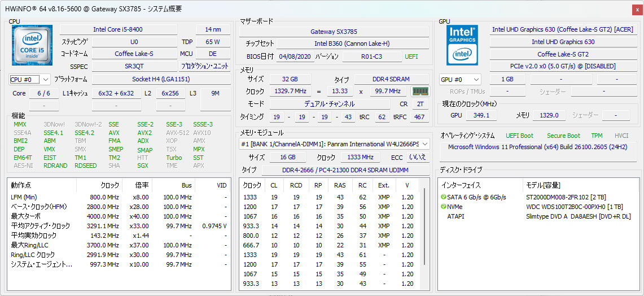644x296 pixels.
Task: Click the VID column header
Action: (x=212, y=185)
